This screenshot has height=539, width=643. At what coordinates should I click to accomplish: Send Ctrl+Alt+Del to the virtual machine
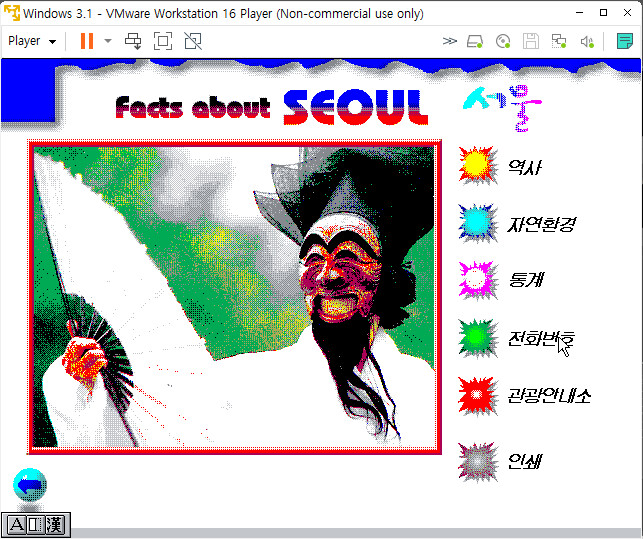133,41
